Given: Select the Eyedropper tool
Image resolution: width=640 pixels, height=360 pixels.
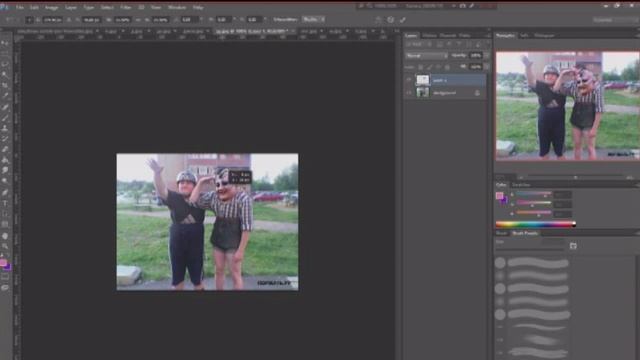Looking at the screenshot, I should coord(5,96).
